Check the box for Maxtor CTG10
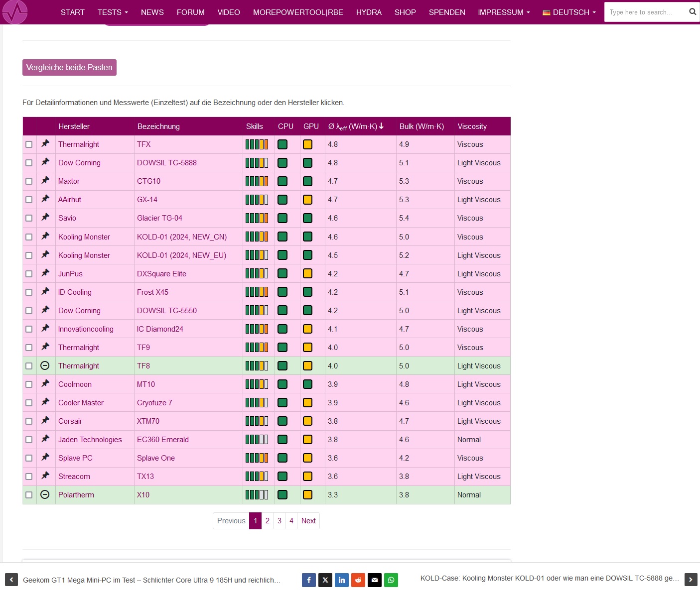This screenshot has width=700, height=597. (29, 181)
